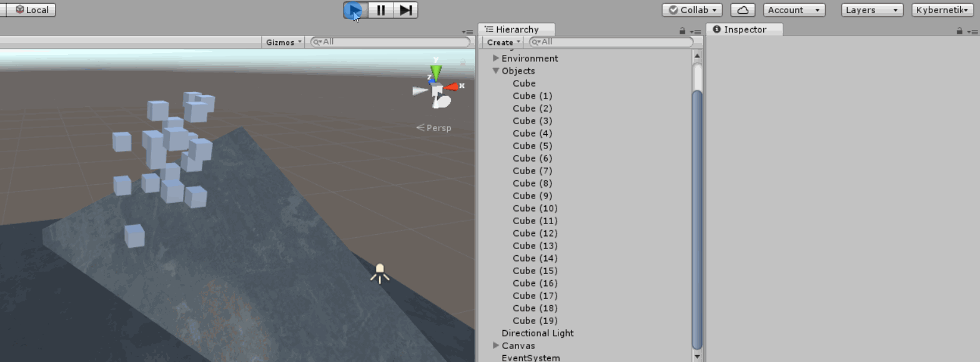Select Directional Light in the Hierarchy
This screenshot has width=980, height=362.
pos(537,333)
